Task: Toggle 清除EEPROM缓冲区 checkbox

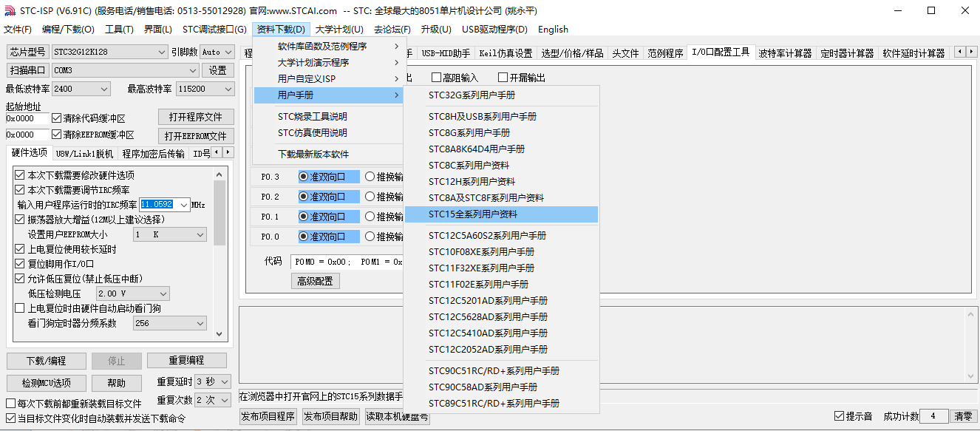Action: [x=57, y=135]
